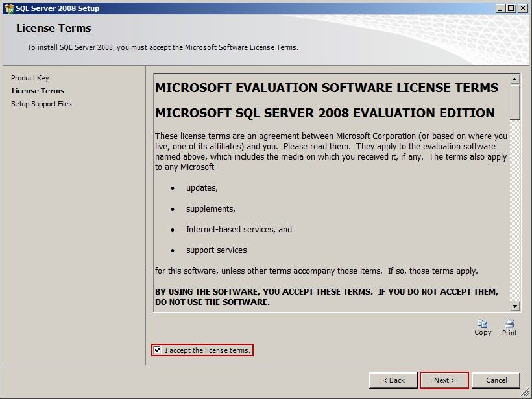Click the "updates," bullet item
The image size is (532, 399).
coord(202,188)
